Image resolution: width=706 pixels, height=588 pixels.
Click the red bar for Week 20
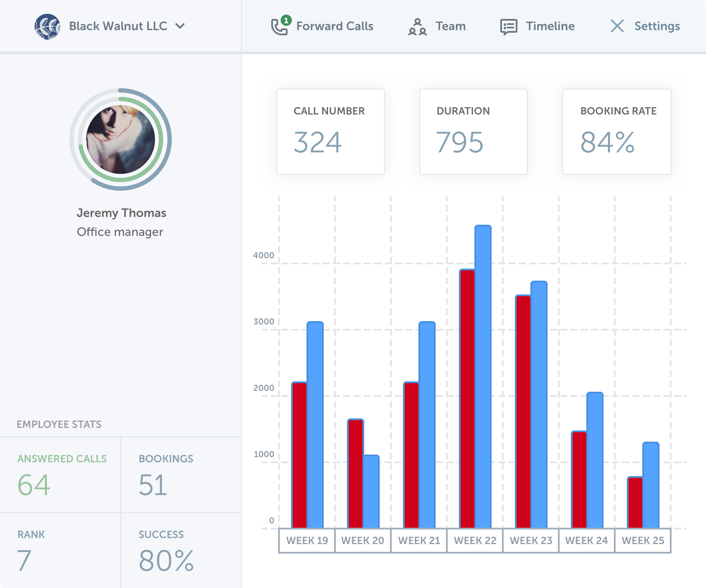click(355, 473)
